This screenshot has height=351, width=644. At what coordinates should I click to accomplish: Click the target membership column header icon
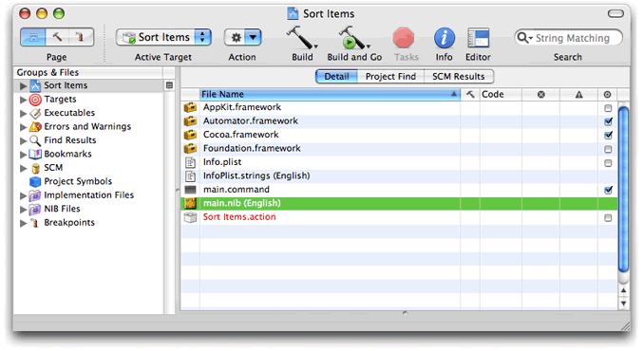tap(608, 94)
